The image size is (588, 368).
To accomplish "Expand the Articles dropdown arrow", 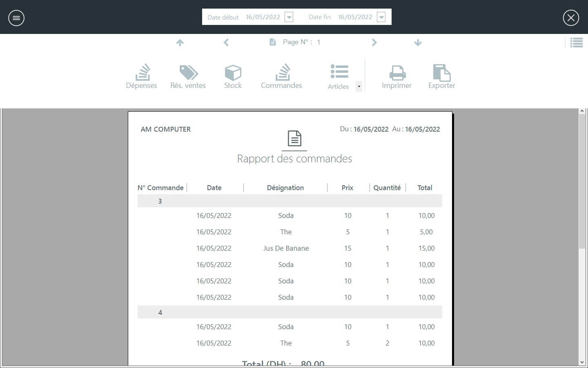I will pos(359,86).
